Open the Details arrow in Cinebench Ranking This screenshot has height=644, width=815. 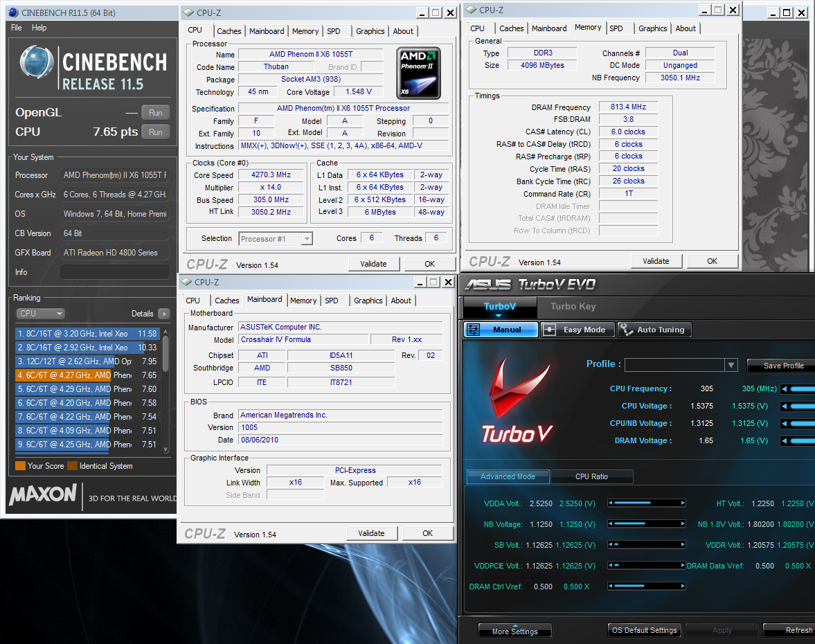click(163, 314)
